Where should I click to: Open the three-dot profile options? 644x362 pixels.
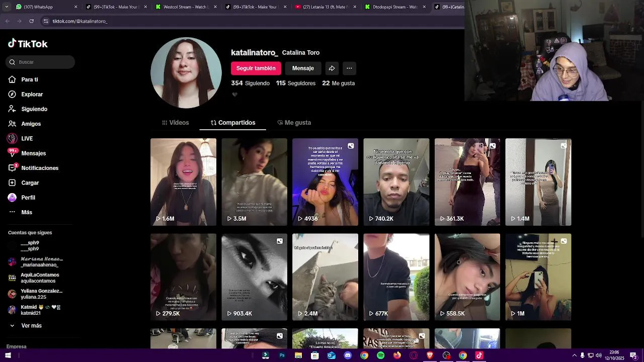click(x=349, y=68)
